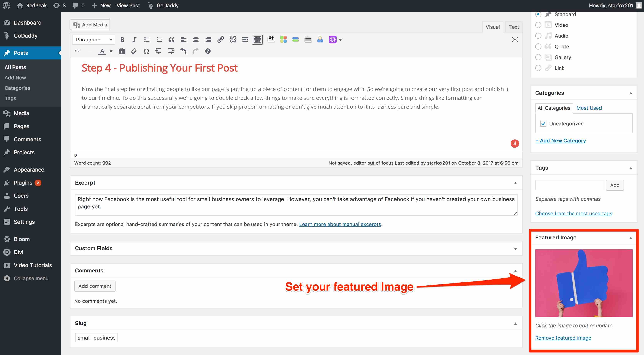Open Learn more about manual excerpts link
Image resolution: width=644 pixels, height=355 pixels.
tap(340, 224)
